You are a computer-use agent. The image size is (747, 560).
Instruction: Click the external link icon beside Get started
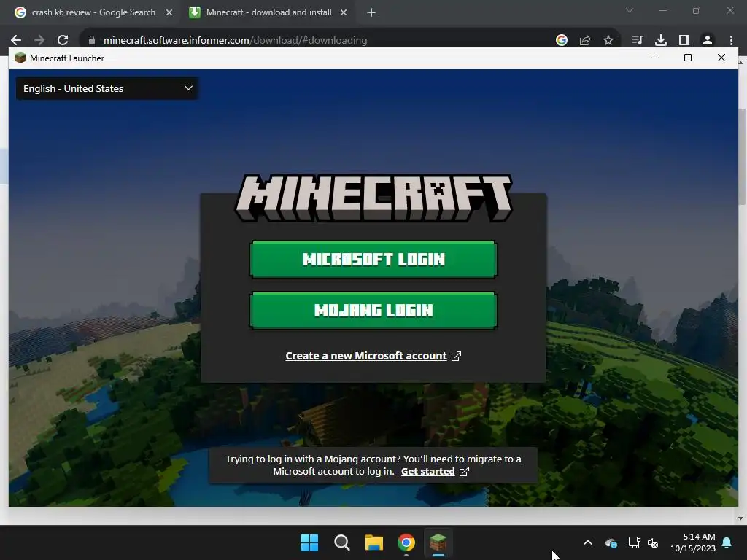pos(464,472)
